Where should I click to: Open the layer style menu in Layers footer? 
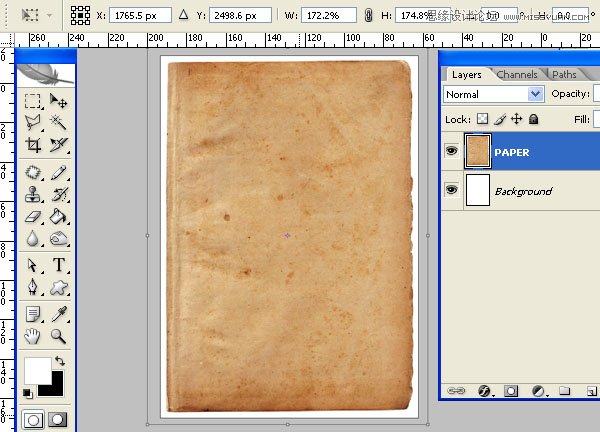click(484, 390)
